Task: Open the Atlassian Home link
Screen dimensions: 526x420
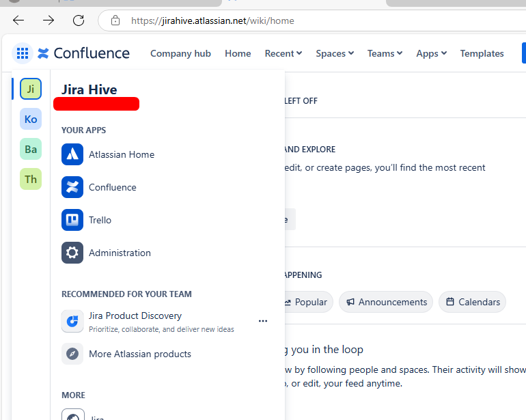Action: pyautogui.click(x=122, y=154)
